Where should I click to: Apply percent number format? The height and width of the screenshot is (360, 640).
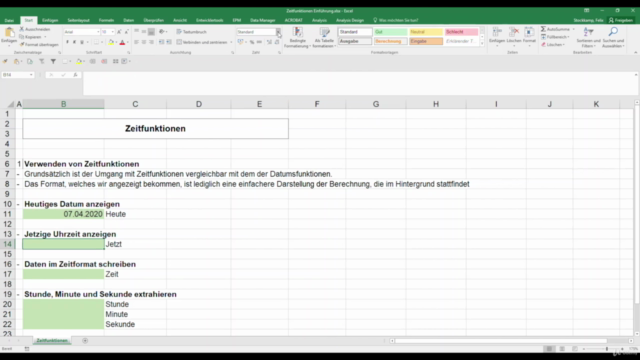252,42
